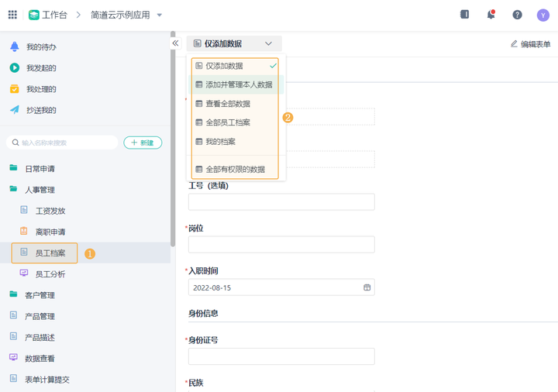Screen dimensions: 558x392
Task: Open the user avatar menu
Action: tap(542, 15)
